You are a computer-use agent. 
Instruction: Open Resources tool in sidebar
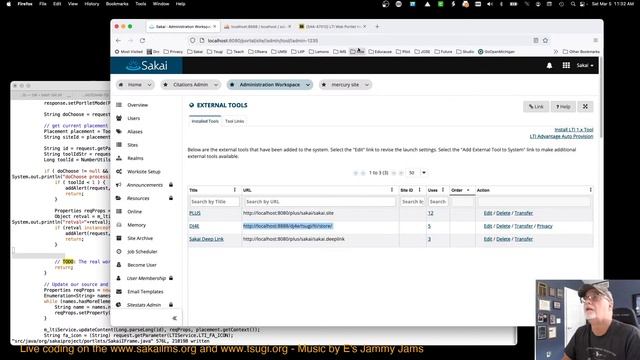tap(138, 198)
